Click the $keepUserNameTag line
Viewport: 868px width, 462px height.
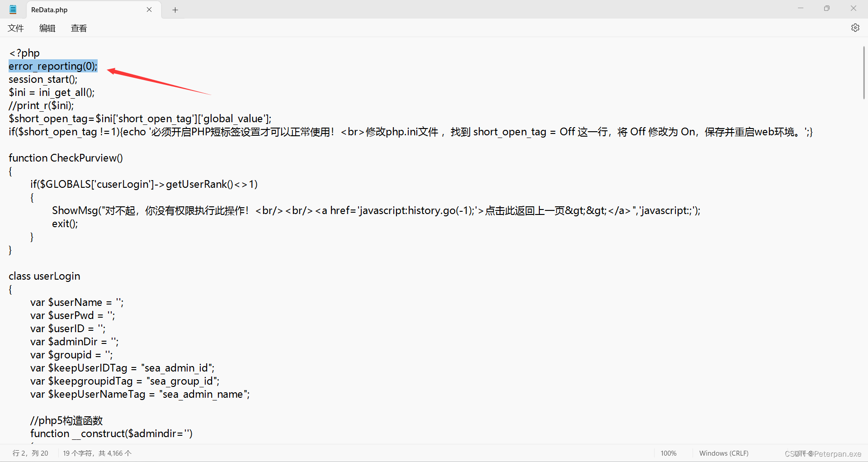click(x=140, y=395)
